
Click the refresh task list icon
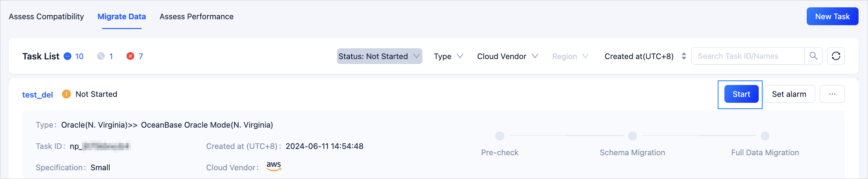pyautogui.click(x=836, y=56)
